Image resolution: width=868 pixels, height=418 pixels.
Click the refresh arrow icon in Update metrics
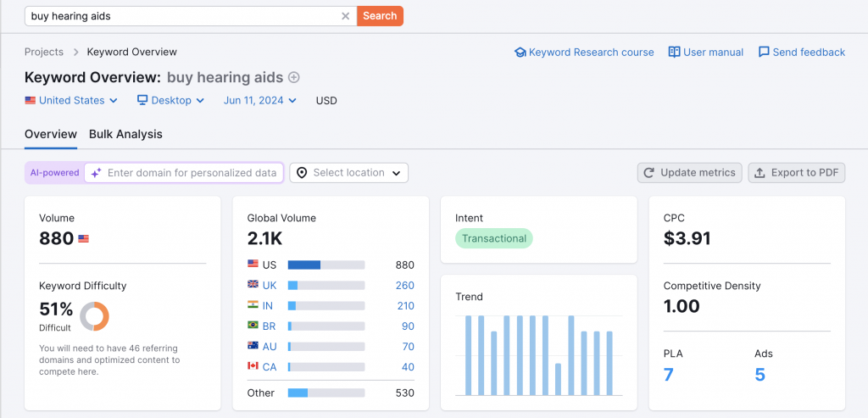tap(649, 173)
